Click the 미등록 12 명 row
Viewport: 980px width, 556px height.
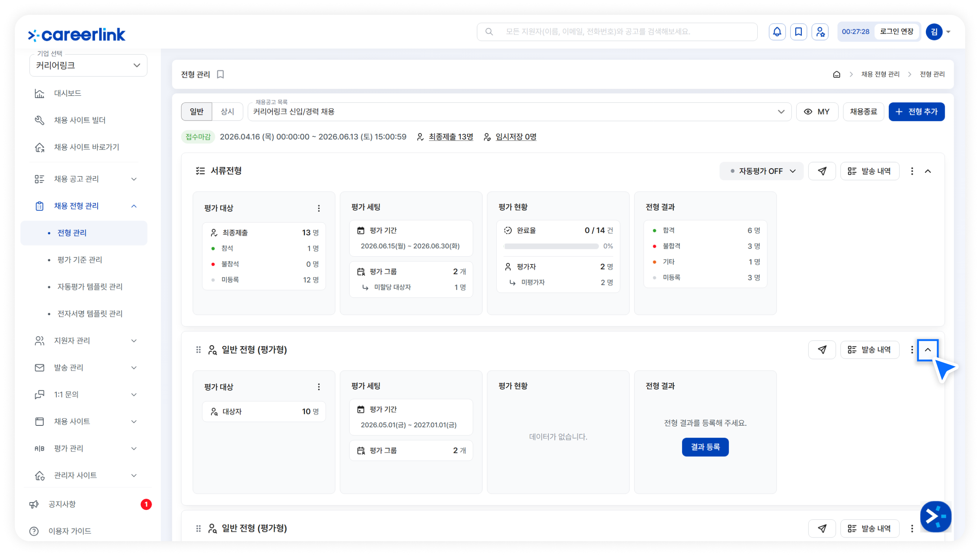click(x=264, y=280)
